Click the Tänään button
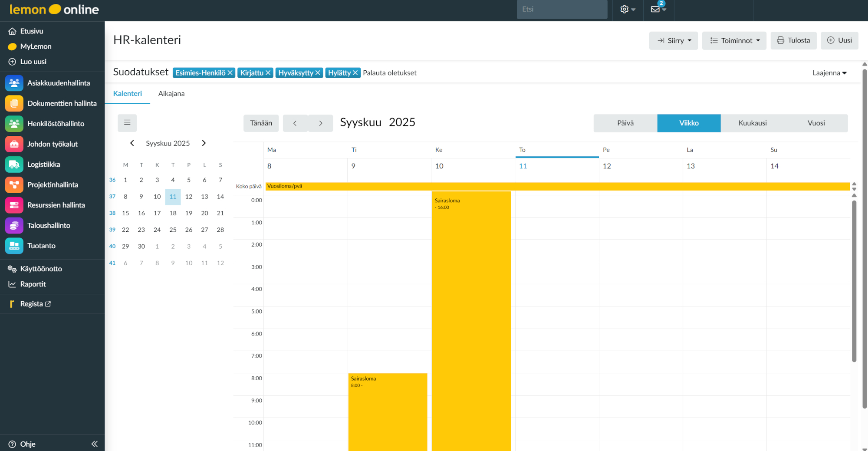The width and height of the screenshot is (868, 451). [x=261, y=123]
